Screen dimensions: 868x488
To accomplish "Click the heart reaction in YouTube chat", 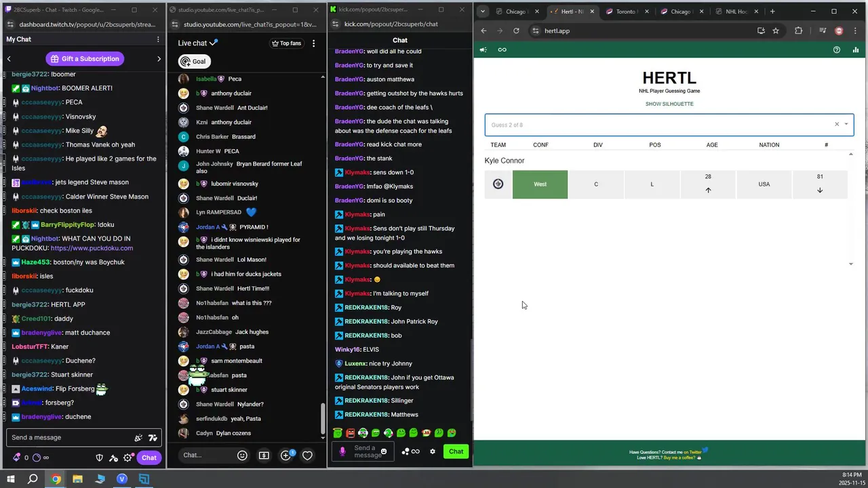I will coord(307,455).
